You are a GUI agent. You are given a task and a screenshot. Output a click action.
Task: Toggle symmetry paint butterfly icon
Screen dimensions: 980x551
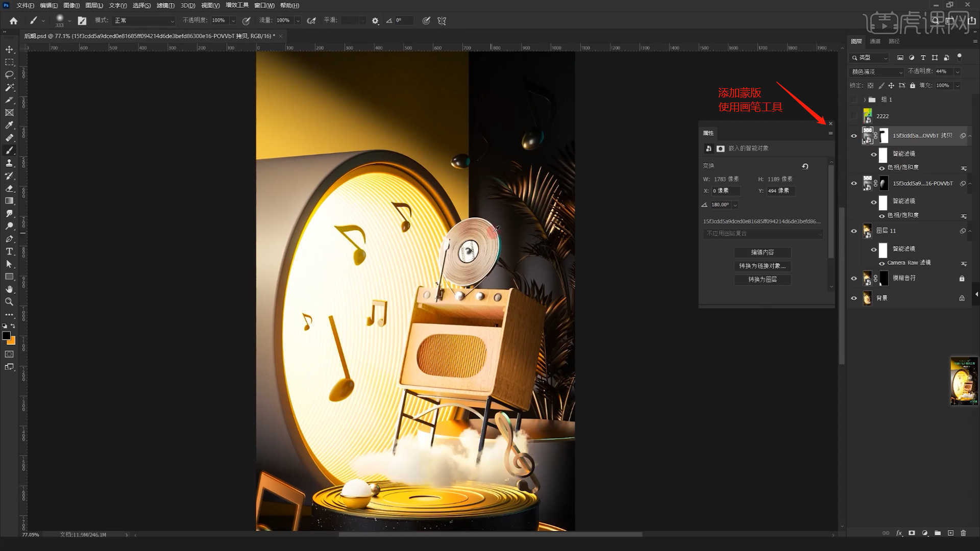[442, 21]
